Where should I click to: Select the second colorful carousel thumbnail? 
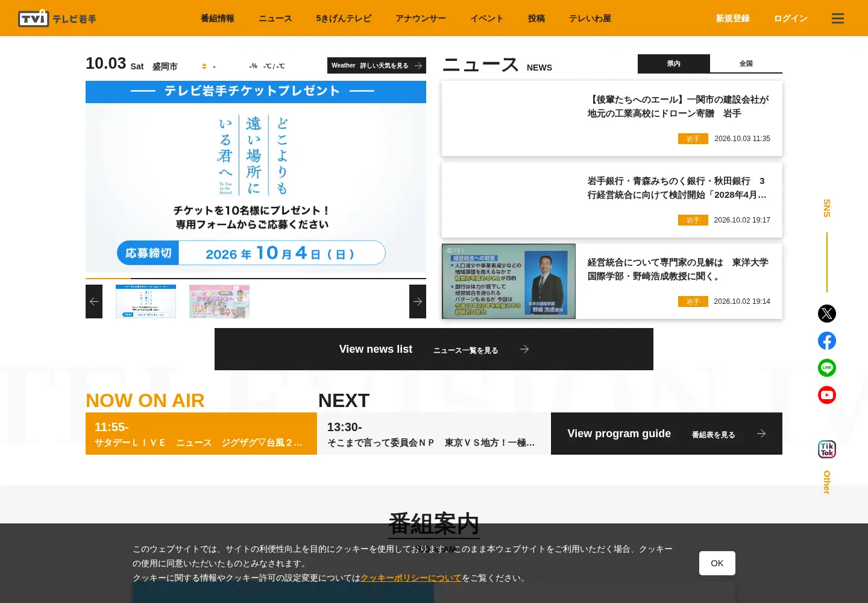[x=219, y=301]
